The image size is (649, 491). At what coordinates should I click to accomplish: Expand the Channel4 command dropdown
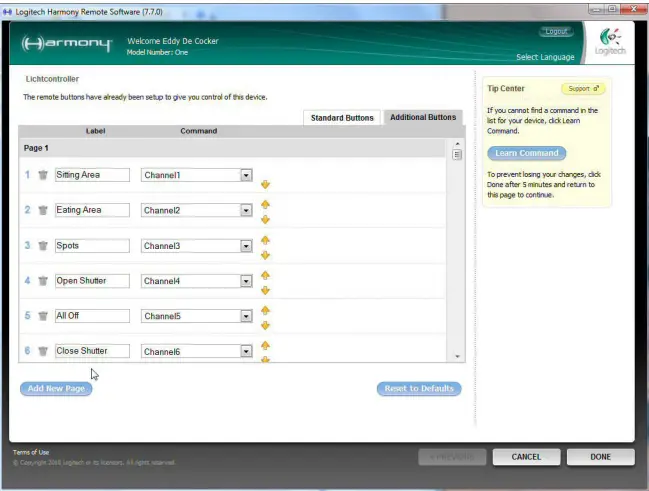tap(246, 281)
